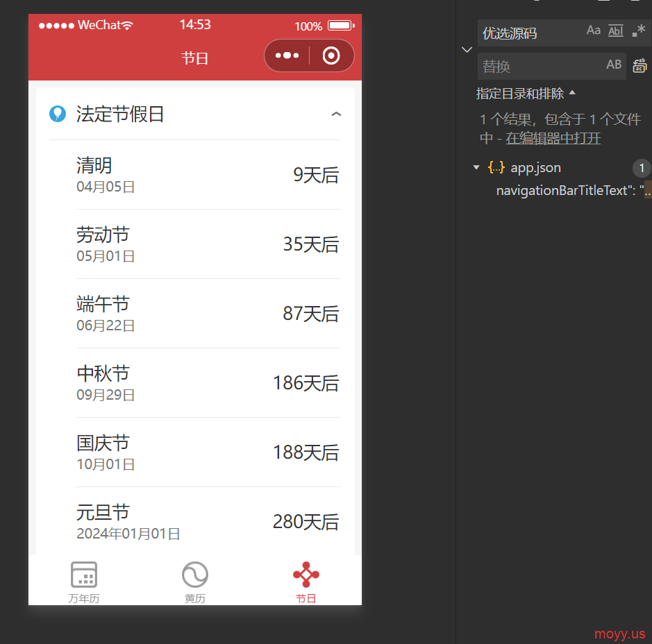
Task: Select the app.json file result
Action: [x=535, y=168]
